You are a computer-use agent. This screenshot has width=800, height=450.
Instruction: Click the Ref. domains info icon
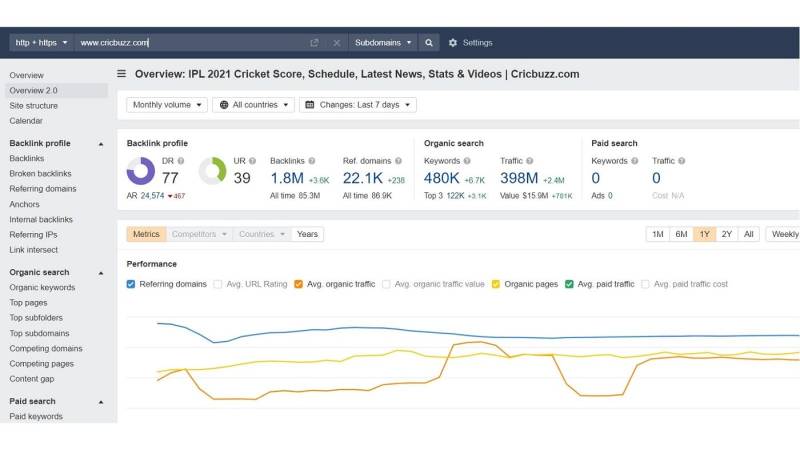[x=398, y=161]
